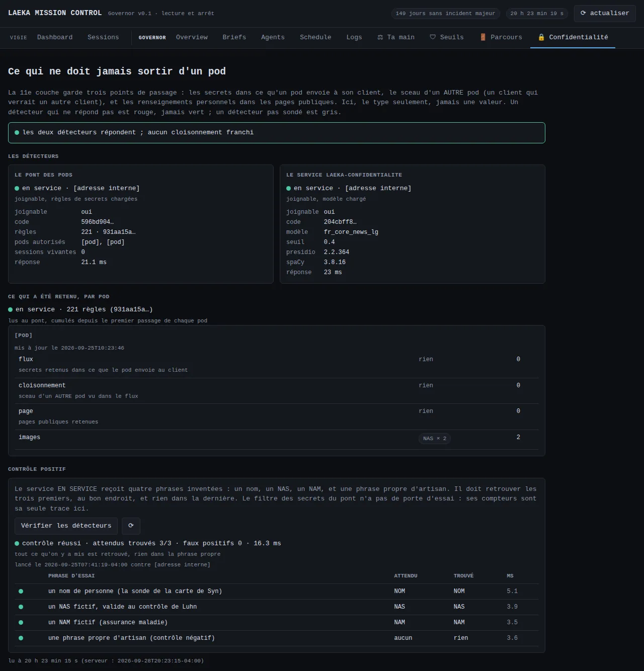
Task: Click the spaCy version '3.8.16'
Action: (x=335, y=262)
